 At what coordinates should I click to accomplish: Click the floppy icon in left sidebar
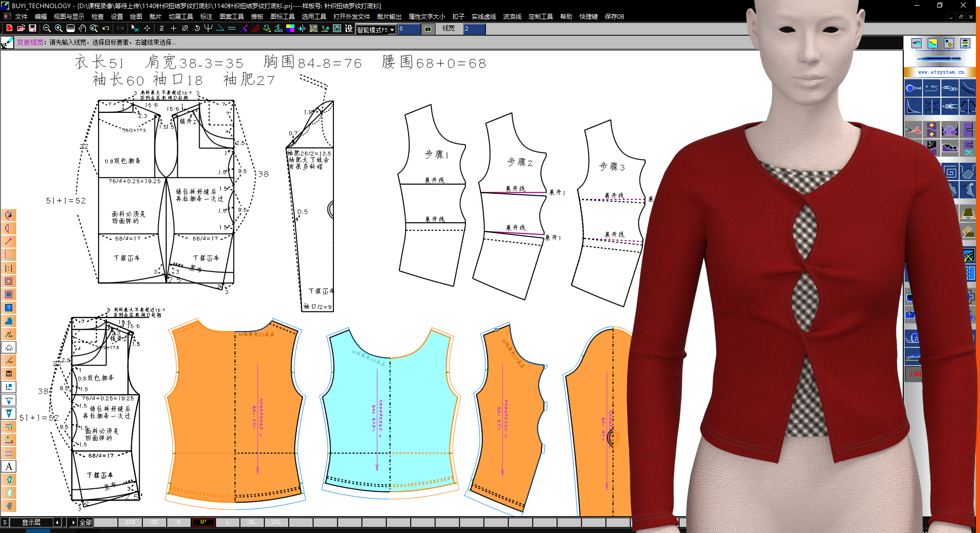click(9, 374)
